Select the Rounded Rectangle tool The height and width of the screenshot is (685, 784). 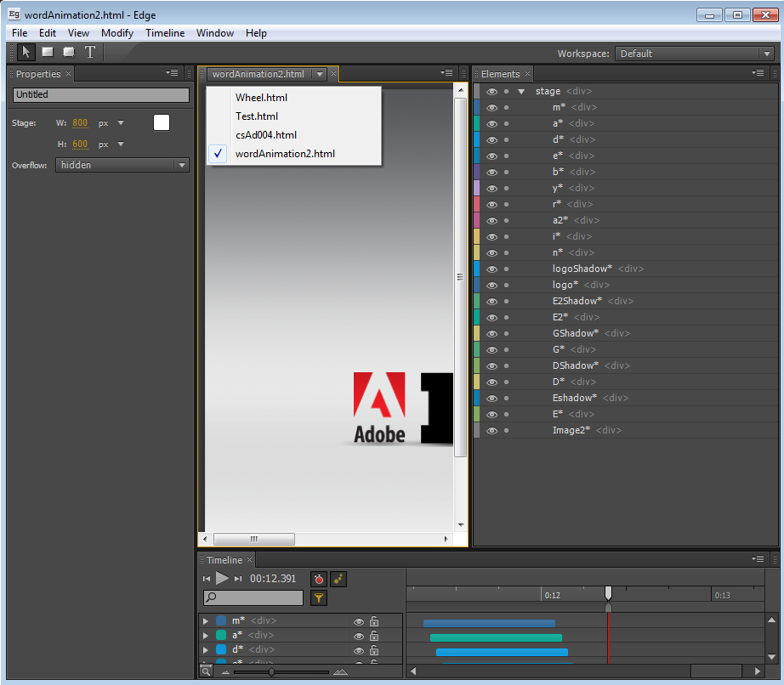pyautogui.click(x=69, y=52)
